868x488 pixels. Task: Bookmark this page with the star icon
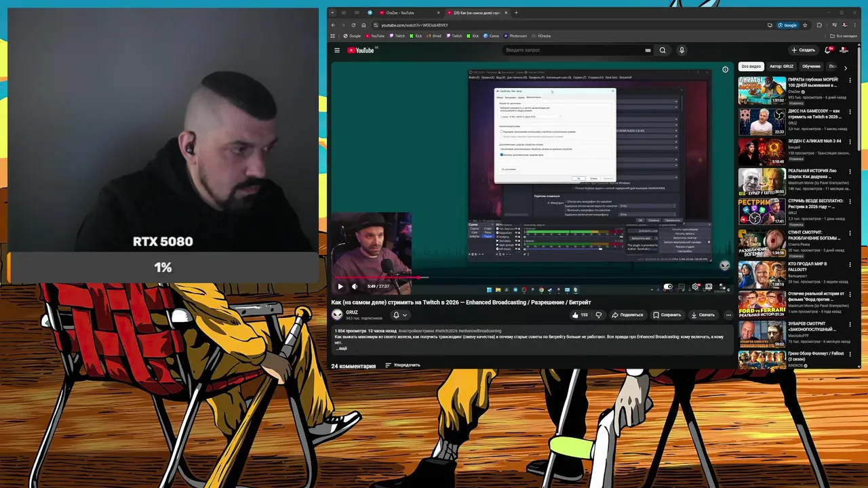tap(805, 25)
